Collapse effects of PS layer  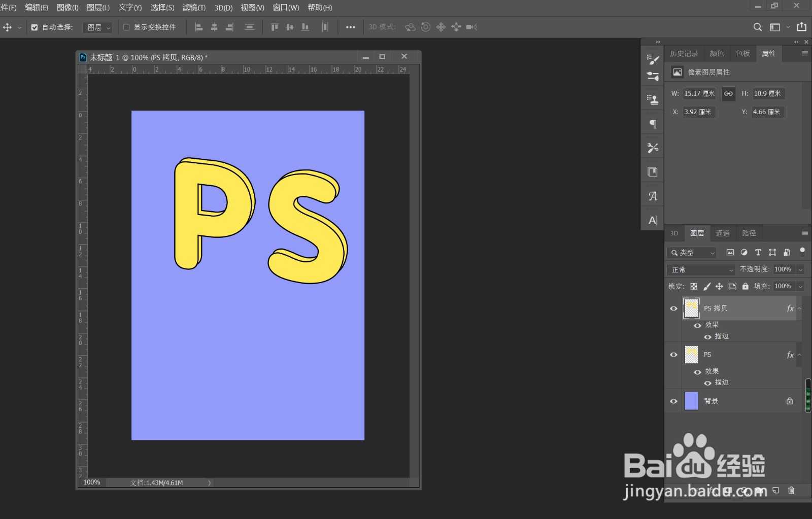[x=799, y=355]
